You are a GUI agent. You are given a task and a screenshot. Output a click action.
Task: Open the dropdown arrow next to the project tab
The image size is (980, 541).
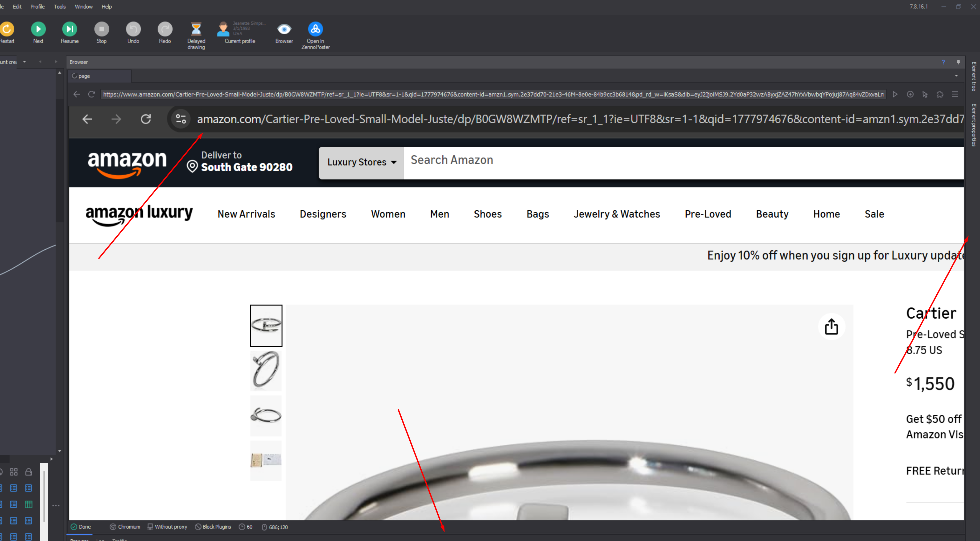coord(24,62)
